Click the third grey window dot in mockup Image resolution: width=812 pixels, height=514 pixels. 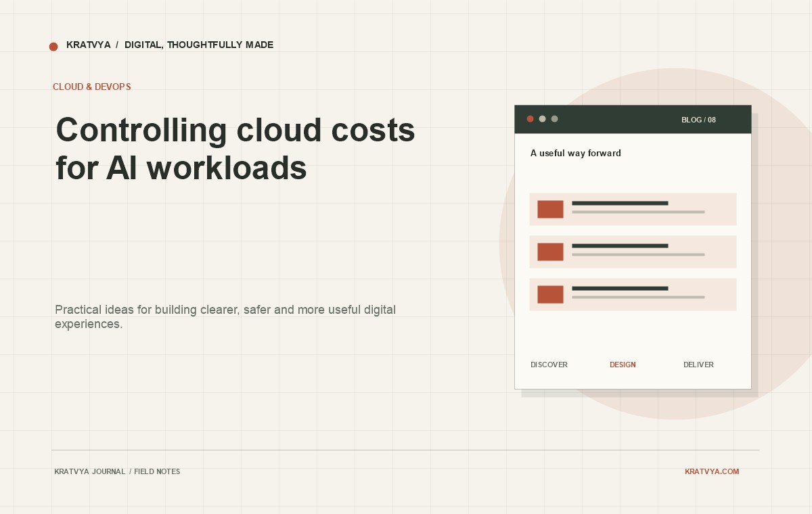[555, 119]
